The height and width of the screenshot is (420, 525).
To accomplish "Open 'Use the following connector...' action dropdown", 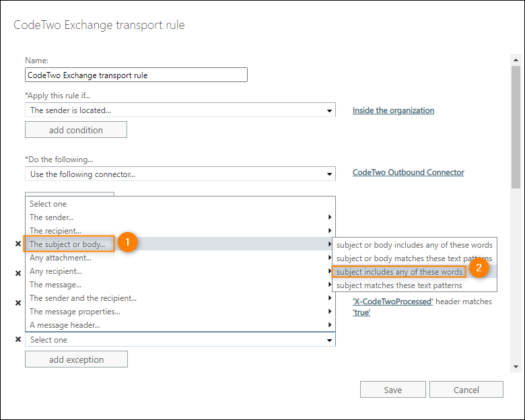I will point(180,174).
